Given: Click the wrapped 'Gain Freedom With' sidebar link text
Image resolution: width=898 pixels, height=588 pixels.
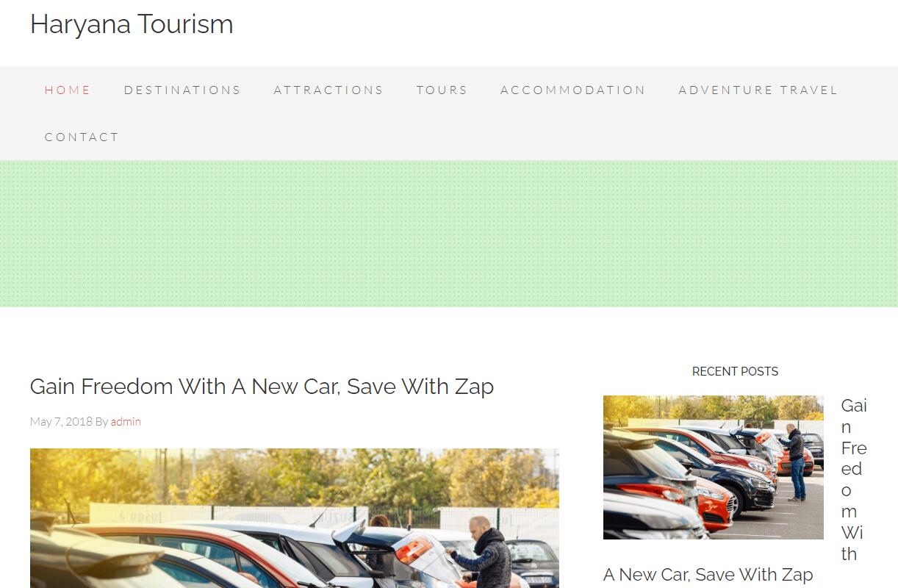Looking at the screenshot, I should pyautogui.click(x=854, y=479).
